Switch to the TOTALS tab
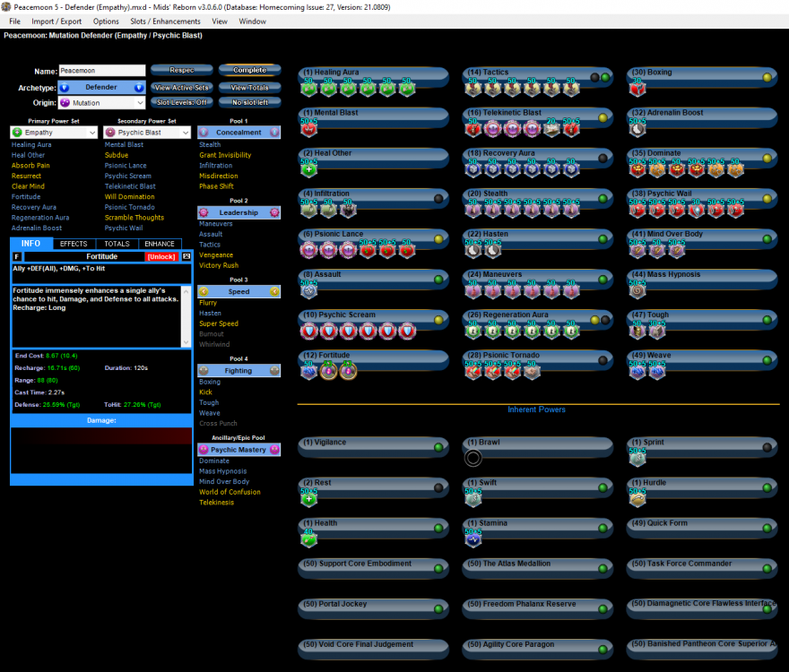Image resolution: width=789 pixels, height=672 pixels. (x=117, y=244)
